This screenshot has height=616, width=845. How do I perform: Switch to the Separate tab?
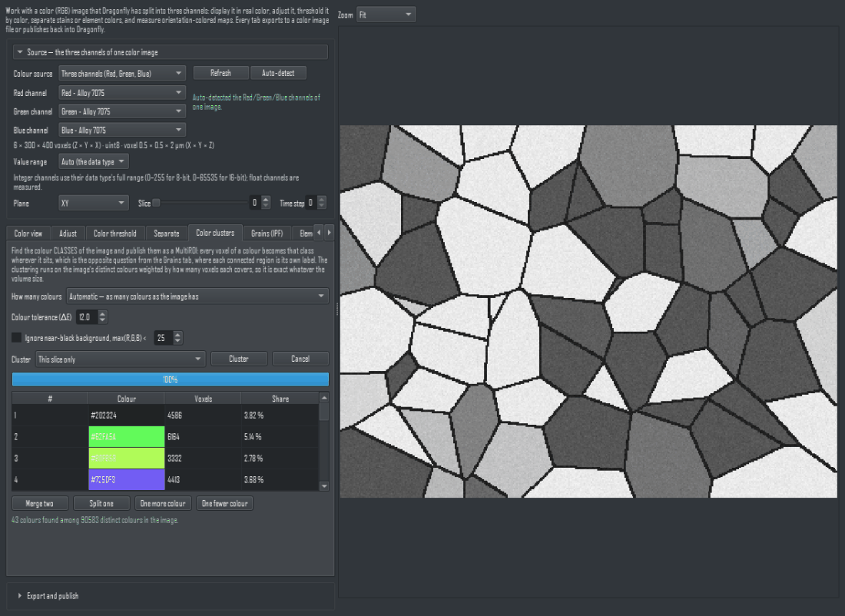pyautogui.click(x=167, y=233)
